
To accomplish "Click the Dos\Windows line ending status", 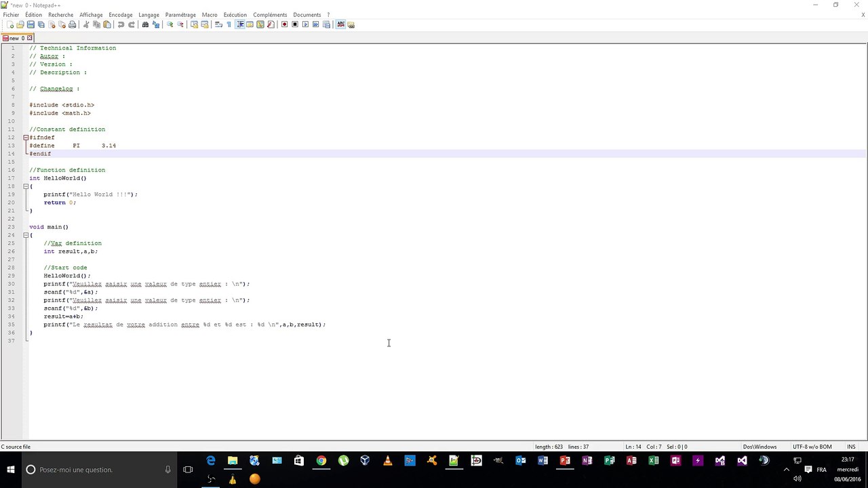I will click(760, 447).
